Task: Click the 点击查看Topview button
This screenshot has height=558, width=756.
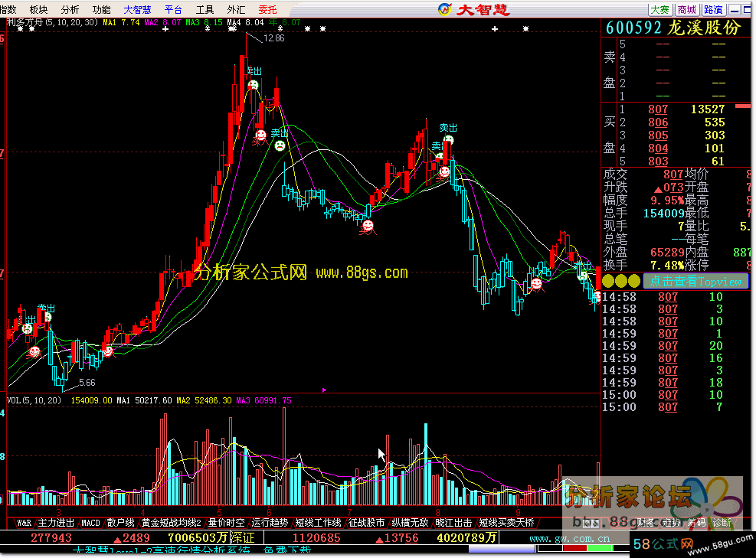Action: tap(695, 281)
